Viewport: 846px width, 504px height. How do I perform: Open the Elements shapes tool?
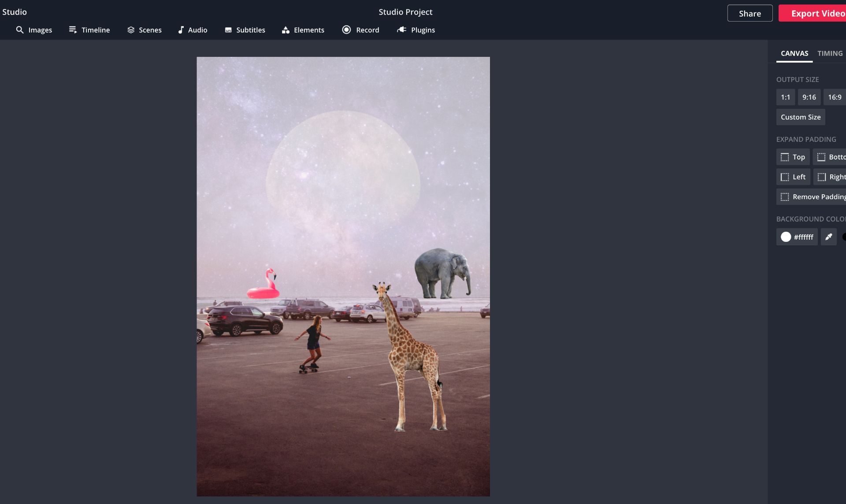[x=303, y=30]
